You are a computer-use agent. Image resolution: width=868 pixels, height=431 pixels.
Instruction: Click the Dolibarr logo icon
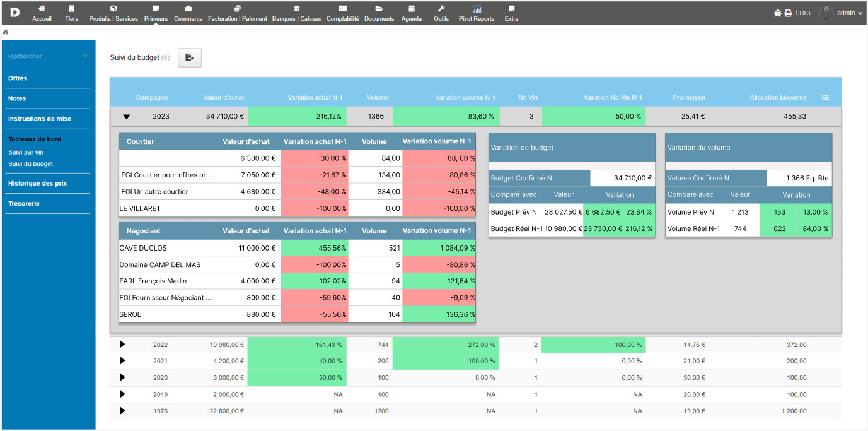pos(14,12)
